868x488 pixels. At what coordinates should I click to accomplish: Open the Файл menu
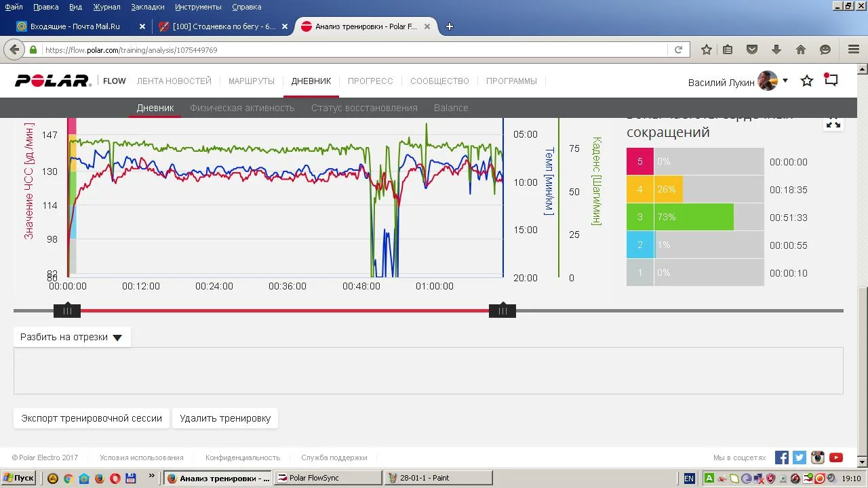[14, 7]
